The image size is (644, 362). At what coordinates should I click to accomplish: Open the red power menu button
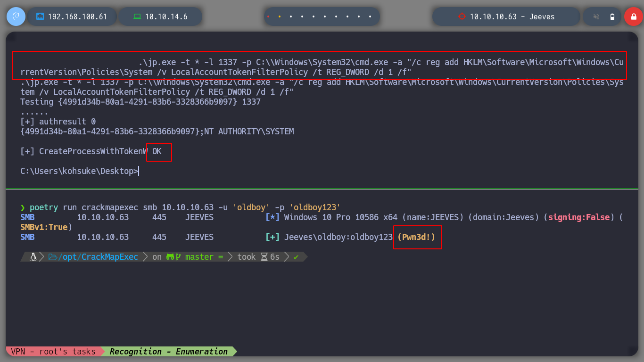point(633,16)
